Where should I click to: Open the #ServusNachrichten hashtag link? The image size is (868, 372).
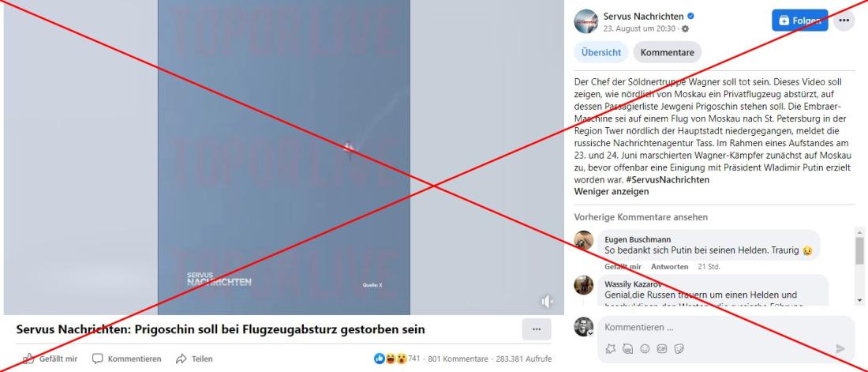(x=668, y=180)
